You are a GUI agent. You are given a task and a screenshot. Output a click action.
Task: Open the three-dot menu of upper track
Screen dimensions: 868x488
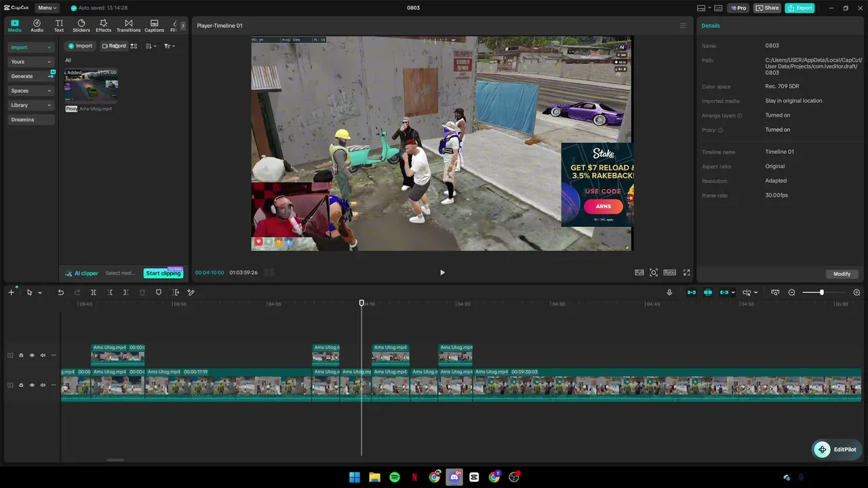pos(54,355)
